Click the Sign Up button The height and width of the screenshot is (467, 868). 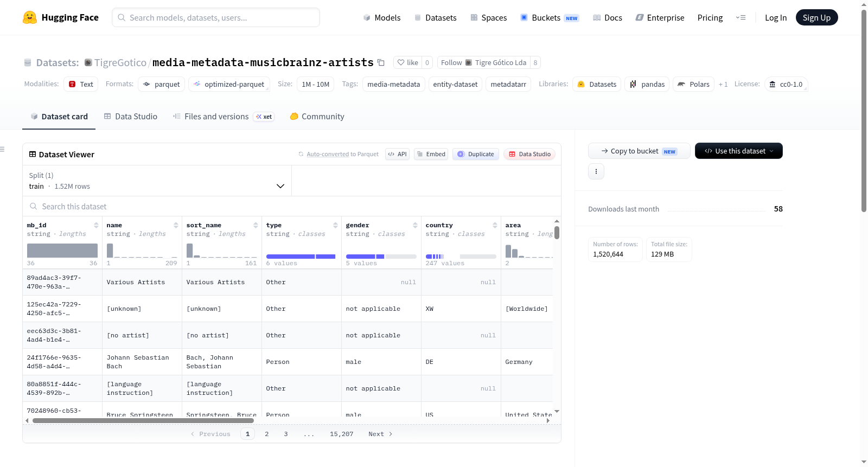816,17
